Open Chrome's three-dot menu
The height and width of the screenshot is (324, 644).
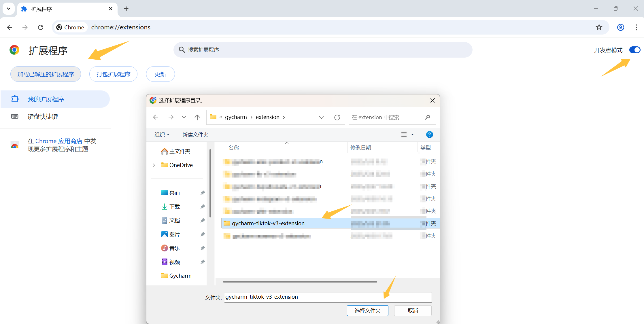click(x=636, y=27)
